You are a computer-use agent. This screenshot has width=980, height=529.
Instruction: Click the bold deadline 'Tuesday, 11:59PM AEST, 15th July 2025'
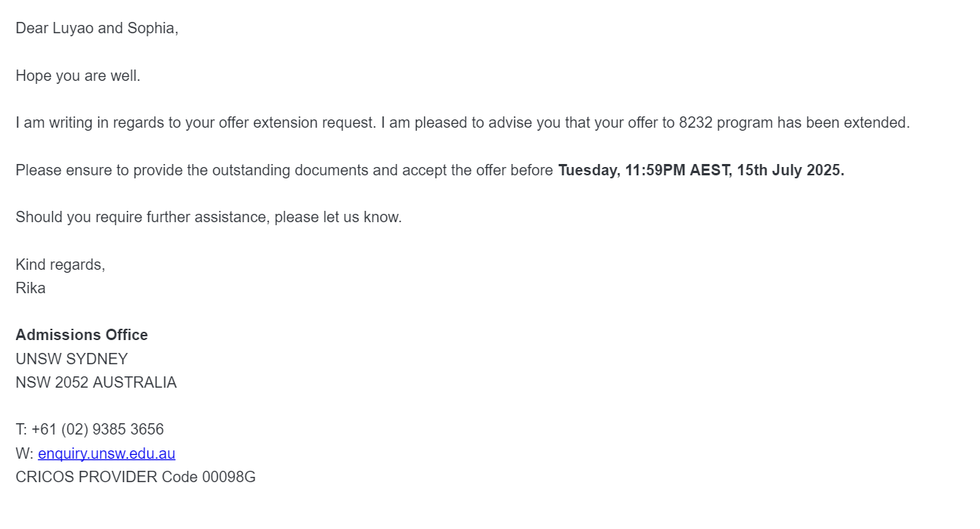pos(700,170)
